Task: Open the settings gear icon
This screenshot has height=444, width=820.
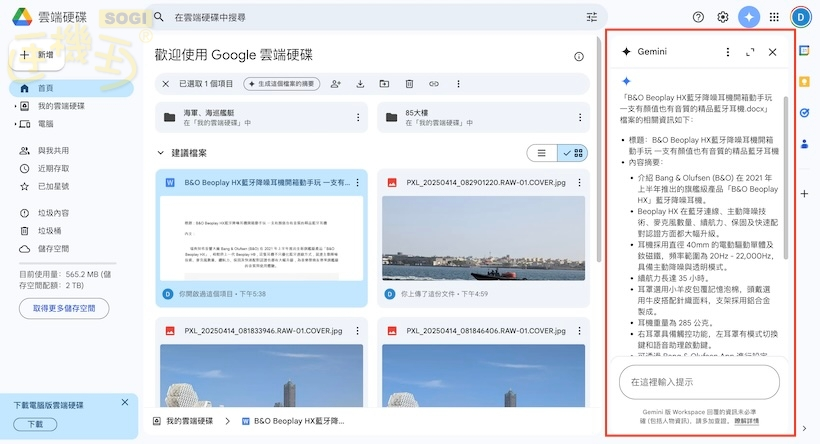Action: pos(723,17)
